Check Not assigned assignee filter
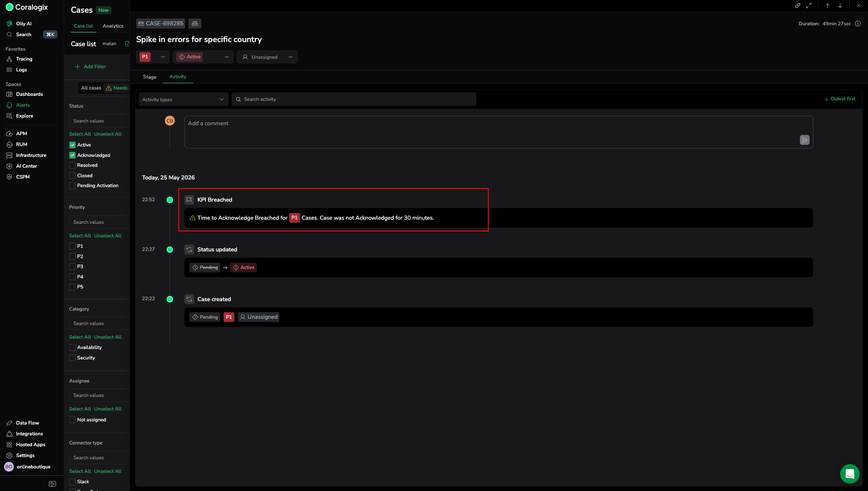Viewport: 868px width, 491px height. click(x=72, y=420)
